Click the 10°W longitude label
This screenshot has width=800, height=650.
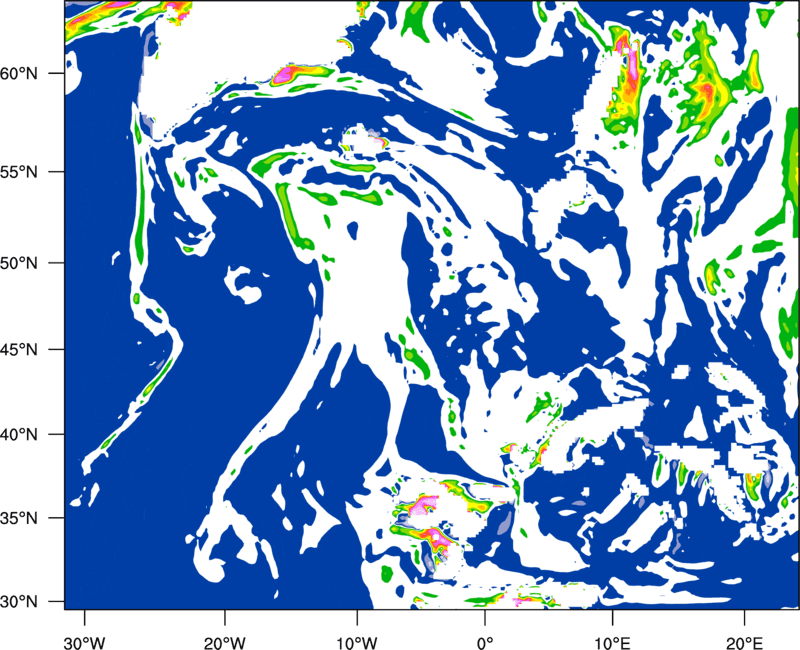(356, 642)
